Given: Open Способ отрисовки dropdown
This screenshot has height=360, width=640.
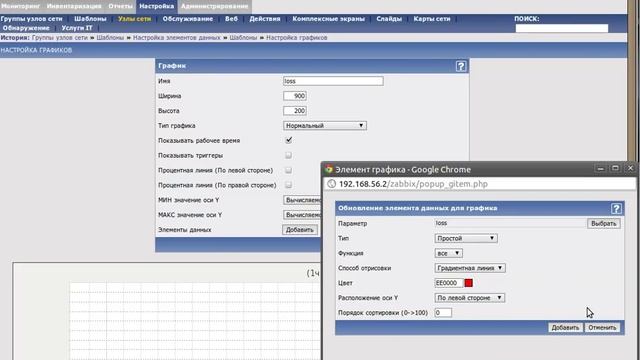Looking at the screenshot, I should [x=470, y=268].
